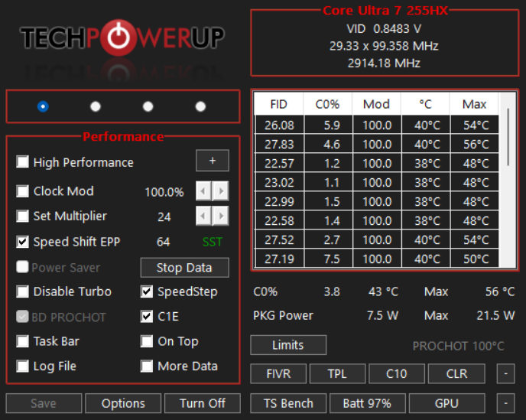Decrease Set Multiplier with left arrow
The image size is (526, 420).
tap(203, 217)
